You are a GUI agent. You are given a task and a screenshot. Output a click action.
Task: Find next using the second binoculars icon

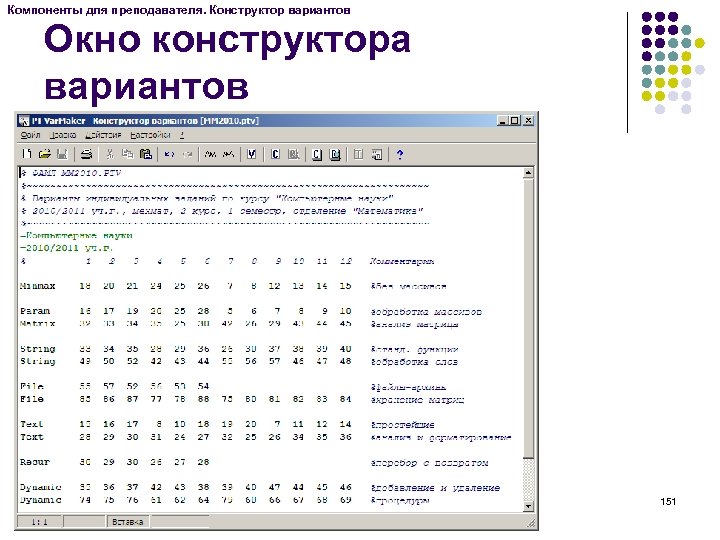[x=228, y=154]
